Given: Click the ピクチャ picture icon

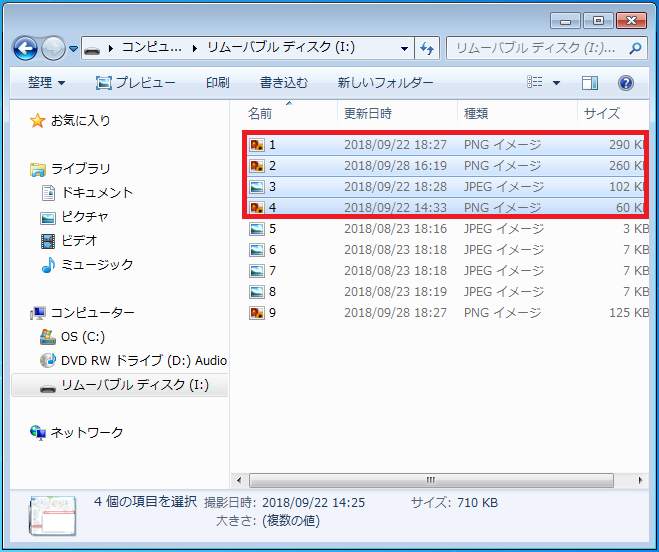Looking at the screenshot, I should point(48,218).
